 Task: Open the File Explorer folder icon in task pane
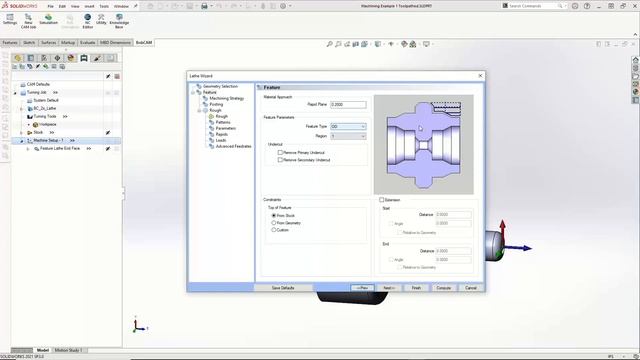click(636, 76)
